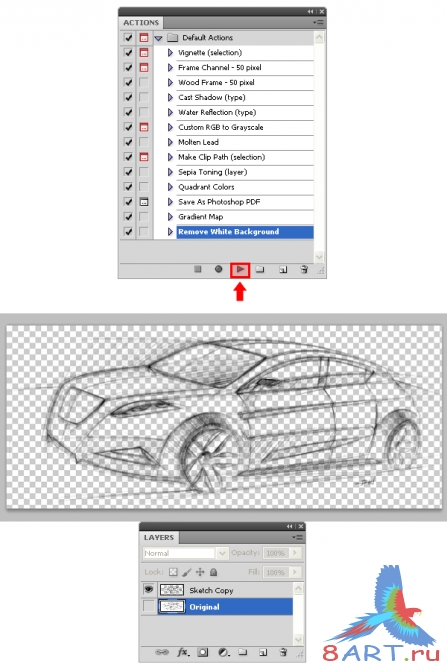Open the Opacity slider arrow

[294, 553]
